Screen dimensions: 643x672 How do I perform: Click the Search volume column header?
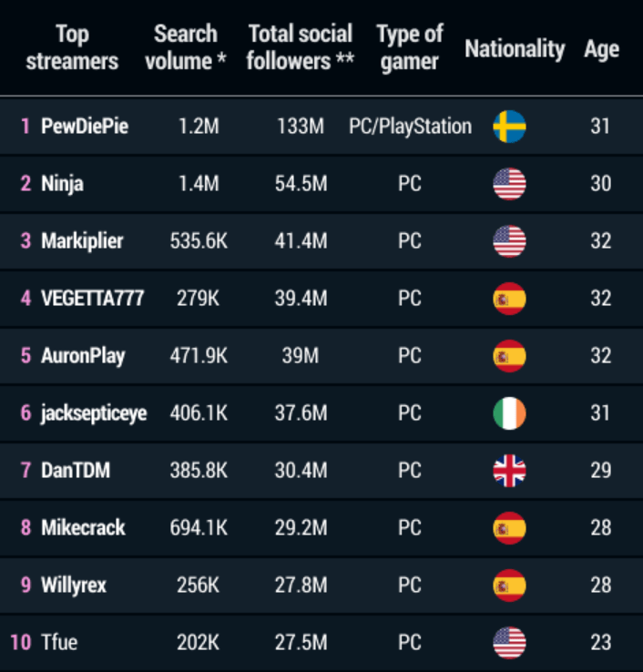pos(186,47)
